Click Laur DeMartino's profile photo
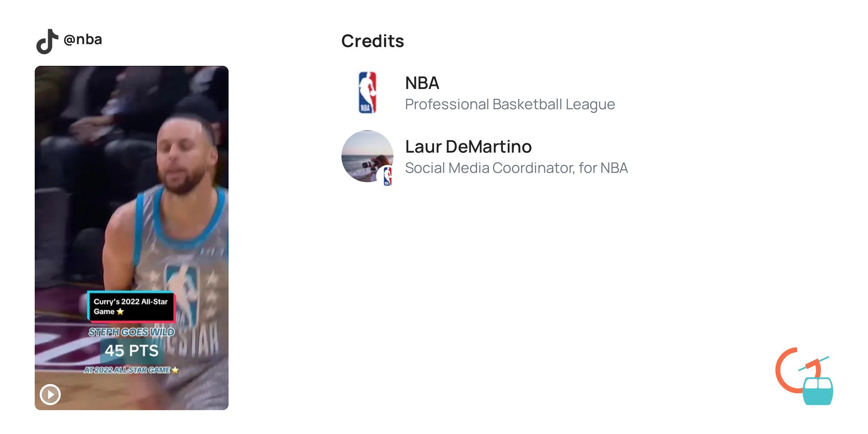Viewport: 868px width, 434px height. (367, 156)
